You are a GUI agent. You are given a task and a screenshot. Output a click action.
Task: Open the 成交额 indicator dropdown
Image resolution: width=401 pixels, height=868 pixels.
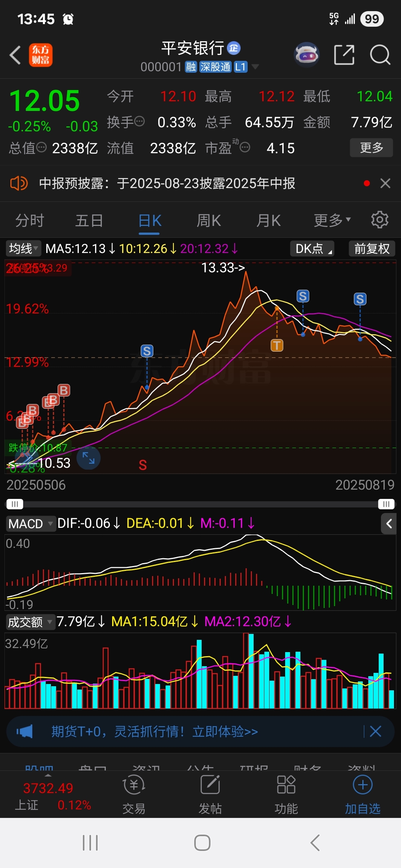click(30, 622)
